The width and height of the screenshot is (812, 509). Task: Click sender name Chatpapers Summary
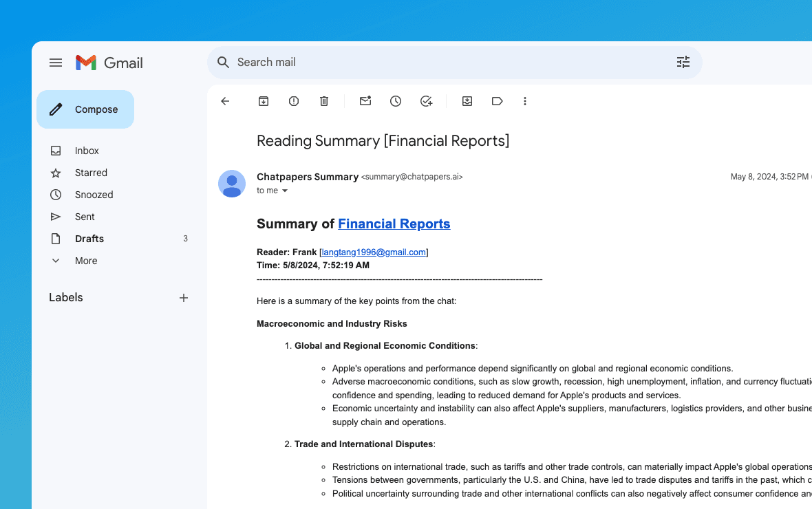pos(308,177)
